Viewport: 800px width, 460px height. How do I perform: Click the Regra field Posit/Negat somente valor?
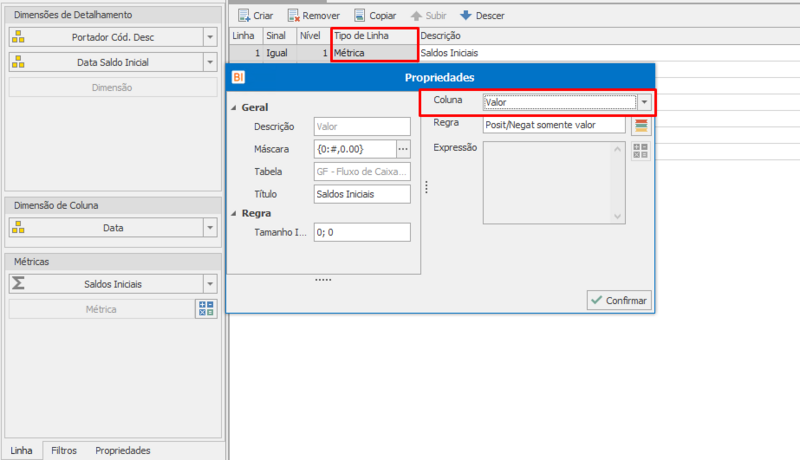[554, 125]
